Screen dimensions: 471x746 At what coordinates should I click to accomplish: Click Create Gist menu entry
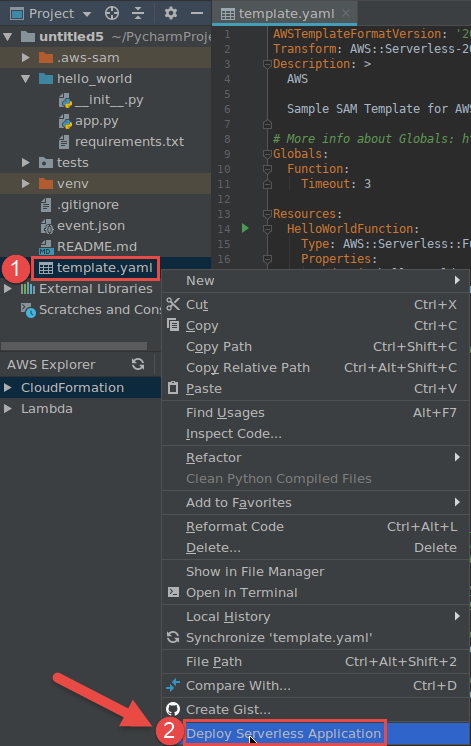(316, 710)
